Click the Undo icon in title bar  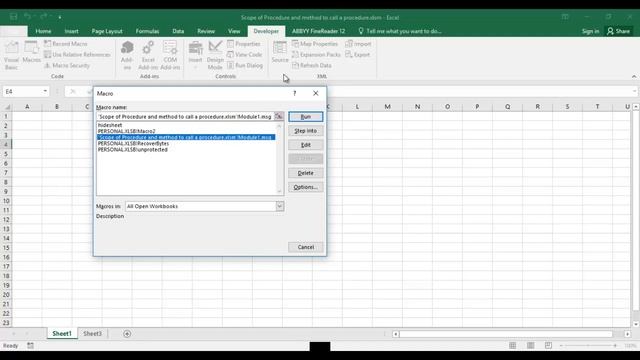(27, 17)
